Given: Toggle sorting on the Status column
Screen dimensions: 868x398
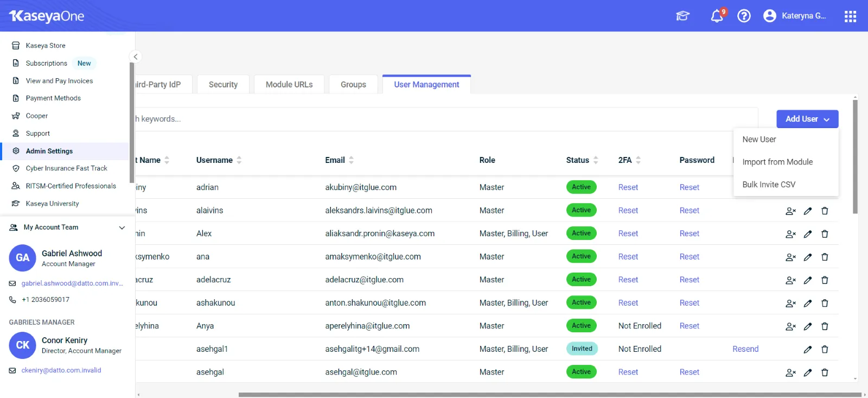Looking at the screenshot, I should click(596, 160).
